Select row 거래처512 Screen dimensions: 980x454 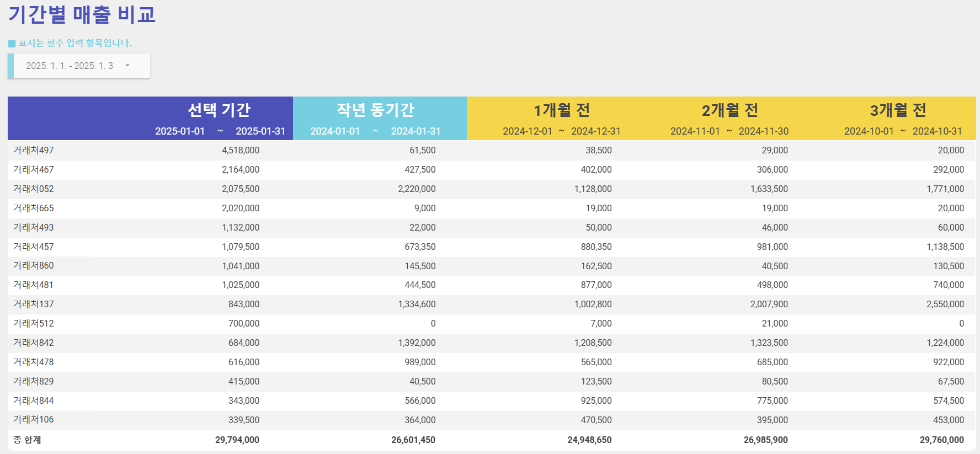pos(491,324)
